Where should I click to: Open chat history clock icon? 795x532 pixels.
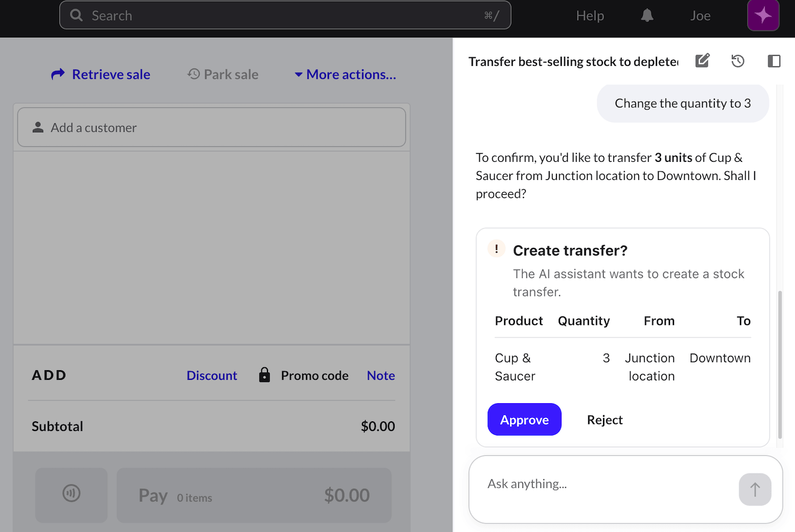[738, 61]
